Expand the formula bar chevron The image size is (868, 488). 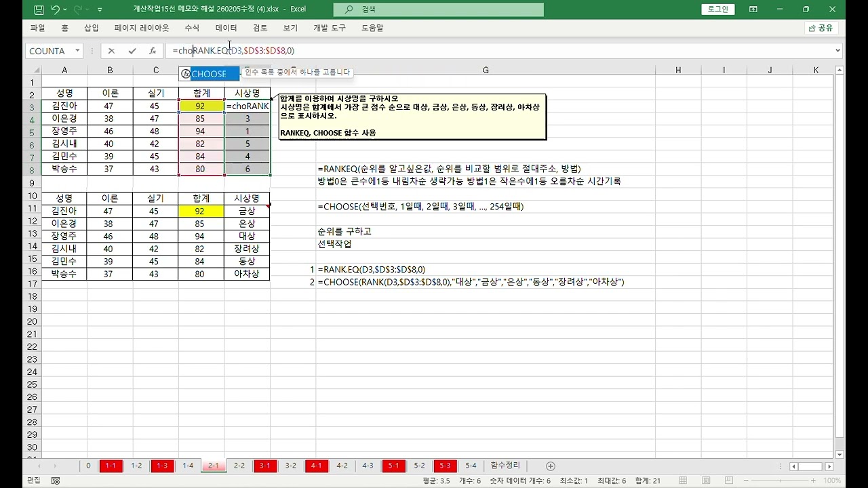click(838, 51)
